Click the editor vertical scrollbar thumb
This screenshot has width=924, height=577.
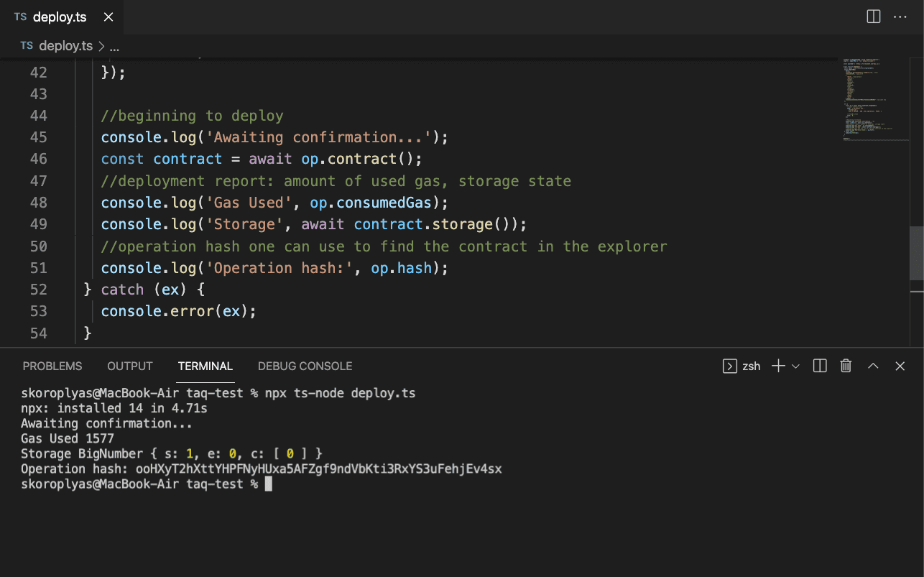[917, 254]
